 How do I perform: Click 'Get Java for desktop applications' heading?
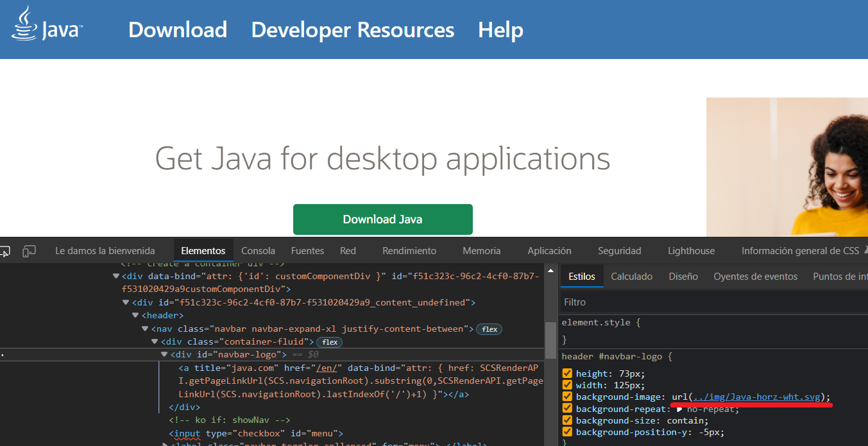(382, 159)
